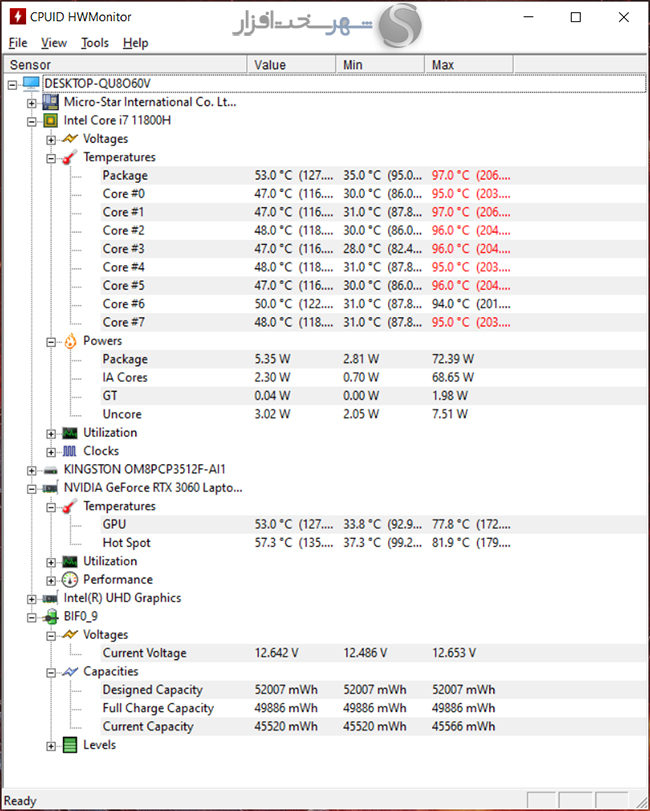650x811 pixels.
Task: Click the gauge icon next to Performance
Action: (x=69, y=580)
